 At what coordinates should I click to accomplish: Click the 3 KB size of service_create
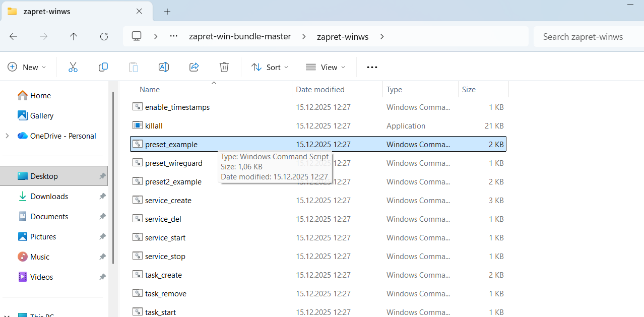pos(496,200)
